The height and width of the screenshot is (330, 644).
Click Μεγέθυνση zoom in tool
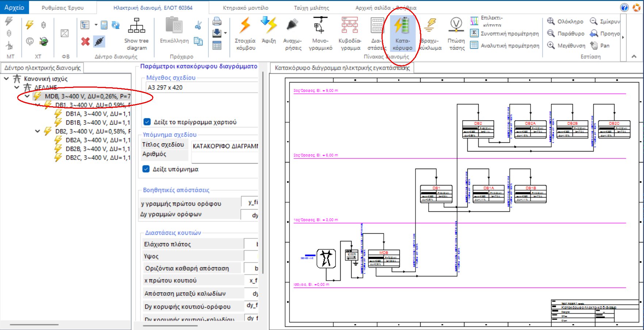pos(566,46)
